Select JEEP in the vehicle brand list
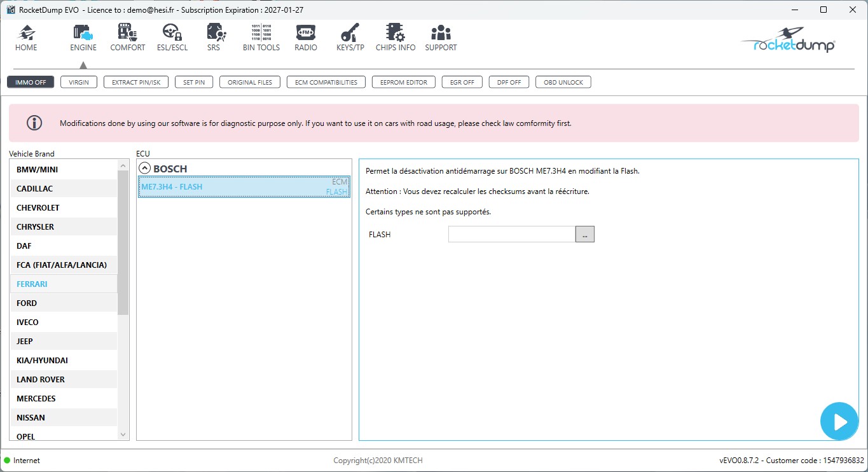868x472 pixels. coord(64,341)
